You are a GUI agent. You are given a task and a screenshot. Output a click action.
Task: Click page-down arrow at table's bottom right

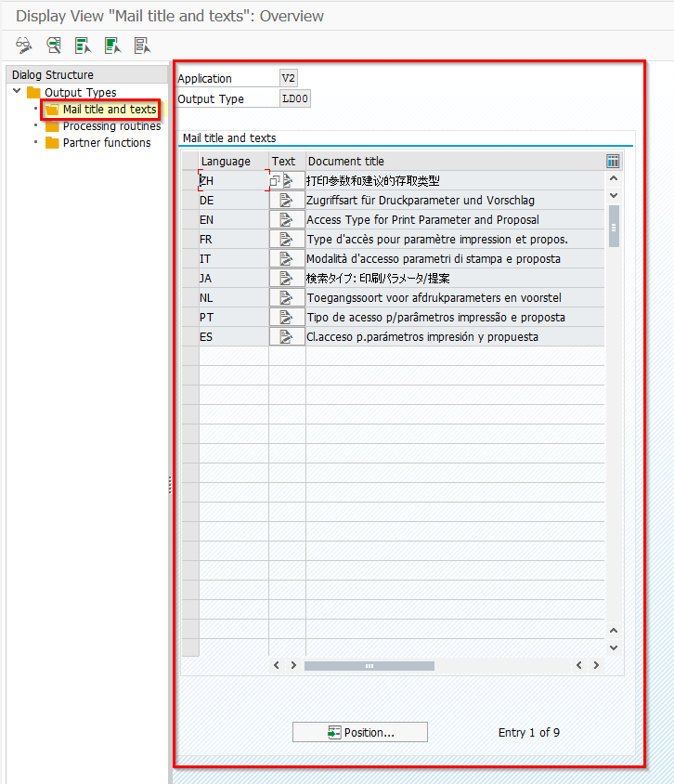pos(614,647)
